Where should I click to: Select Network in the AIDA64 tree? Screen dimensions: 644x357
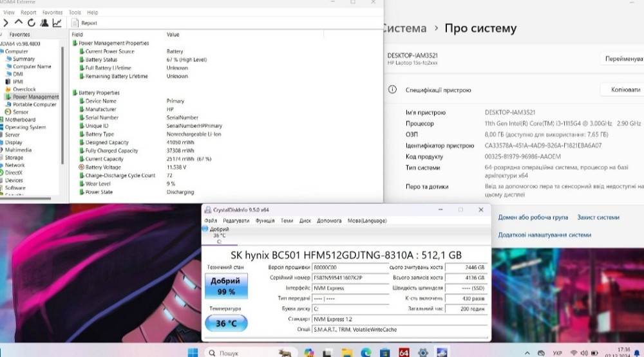coord(15,165)
